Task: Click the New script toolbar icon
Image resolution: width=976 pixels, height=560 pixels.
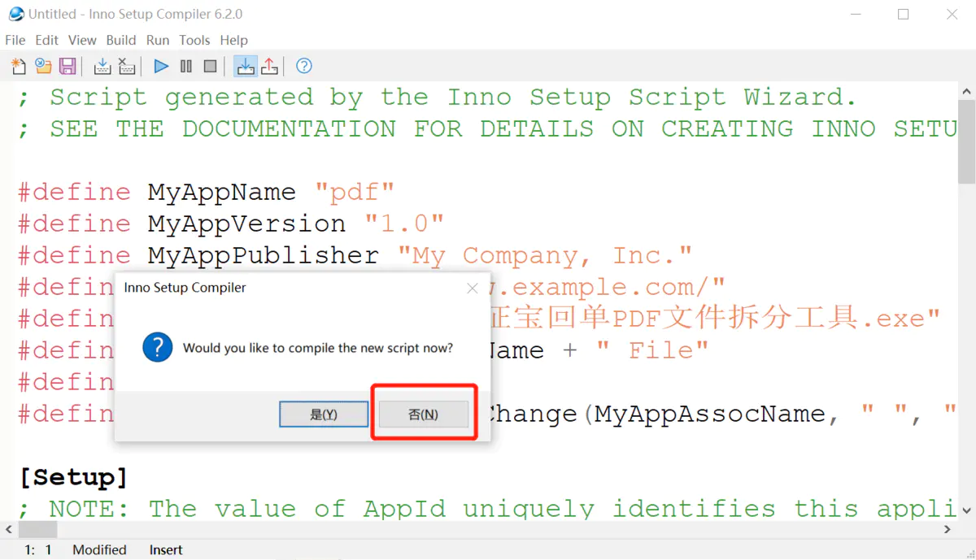Action: (18, 66)
